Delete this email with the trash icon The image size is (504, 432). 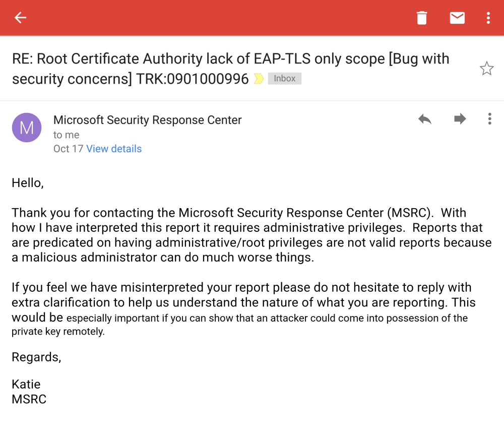tap(422, 18)
